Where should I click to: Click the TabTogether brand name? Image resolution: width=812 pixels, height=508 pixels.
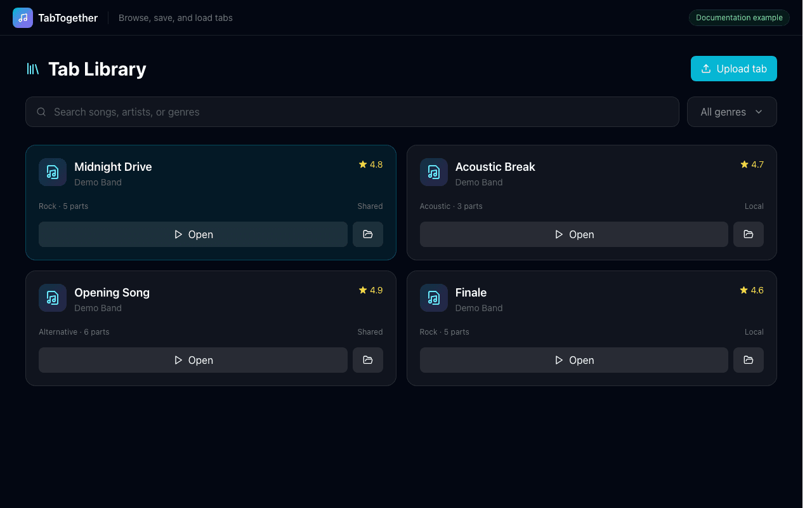point(68,18)
